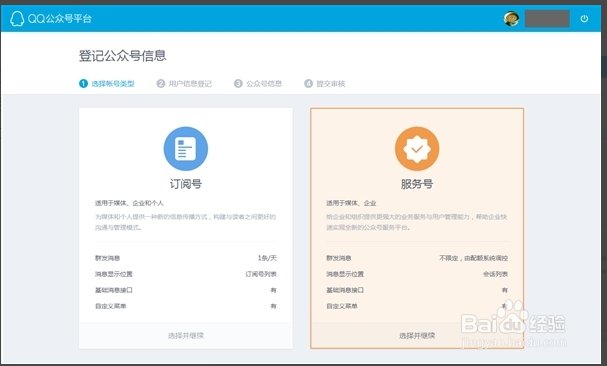Click the QQ penguin logo icon
Image resolution: width=607 pixels, height=366 pixels.
point(17,18)
